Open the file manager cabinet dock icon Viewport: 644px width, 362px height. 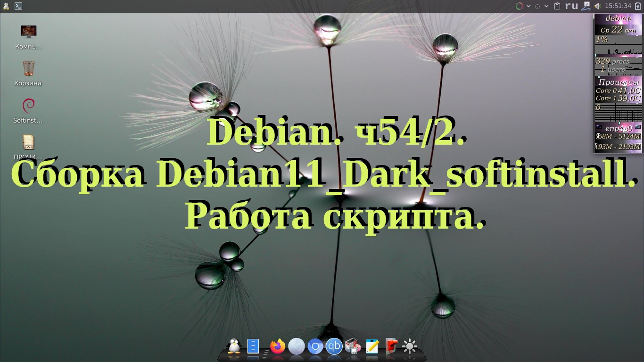(253, 346)
